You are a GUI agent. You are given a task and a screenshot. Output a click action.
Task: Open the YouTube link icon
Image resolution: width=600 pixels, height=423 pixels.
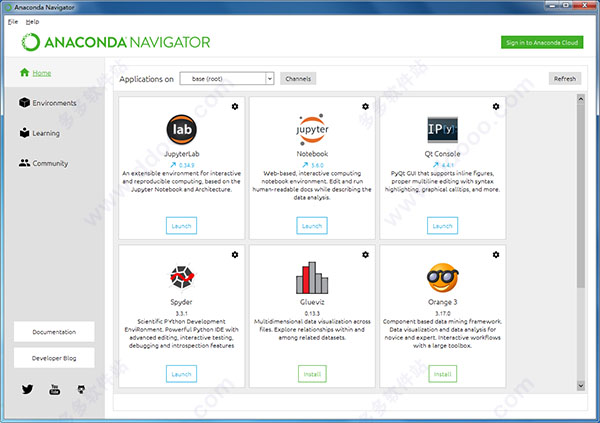click(x=54, y=389)
